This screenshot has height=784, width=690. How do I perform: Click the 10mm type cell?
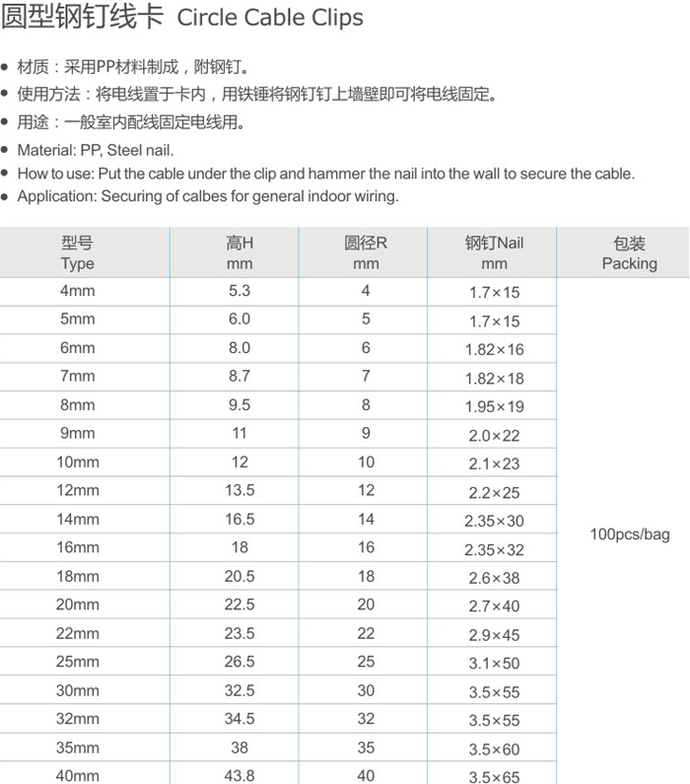77,463
